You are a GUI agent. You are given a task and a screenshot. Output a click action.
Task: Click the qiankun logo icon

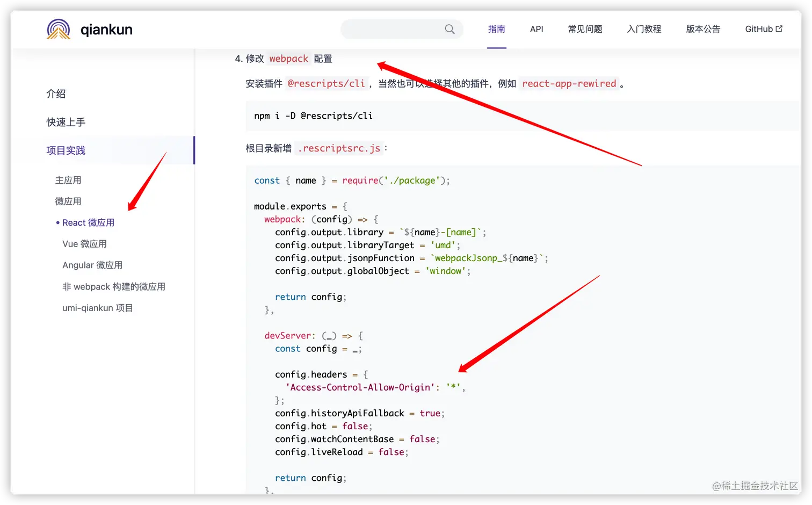(59, 29)
